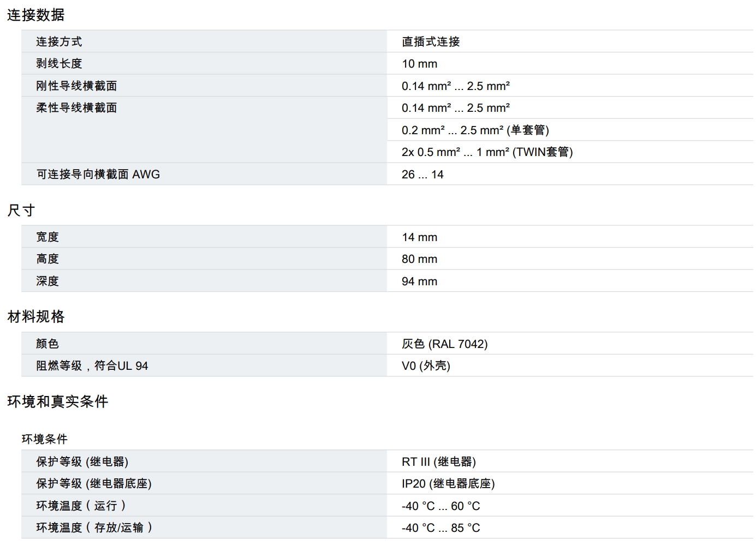Screen dimensions: 756x546
Task: Select the AWG value 26 ... 14
Action: tap(422, 175)
